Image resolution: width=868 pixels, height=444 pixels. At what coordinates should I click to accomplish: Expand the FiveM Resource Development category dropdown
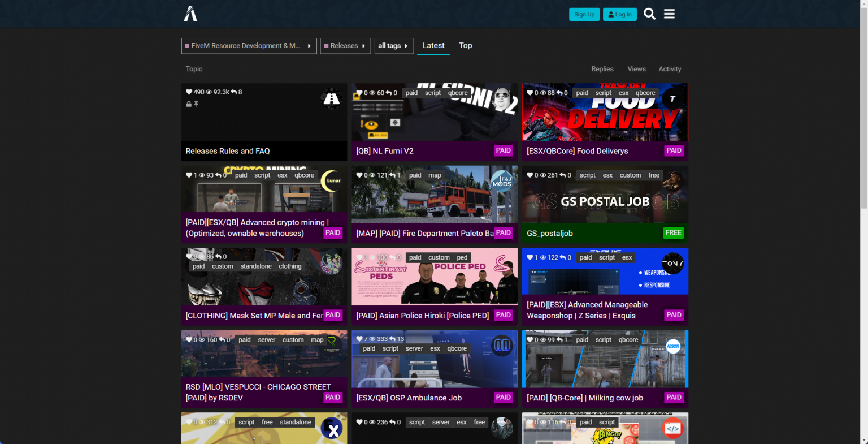[249, 46]
